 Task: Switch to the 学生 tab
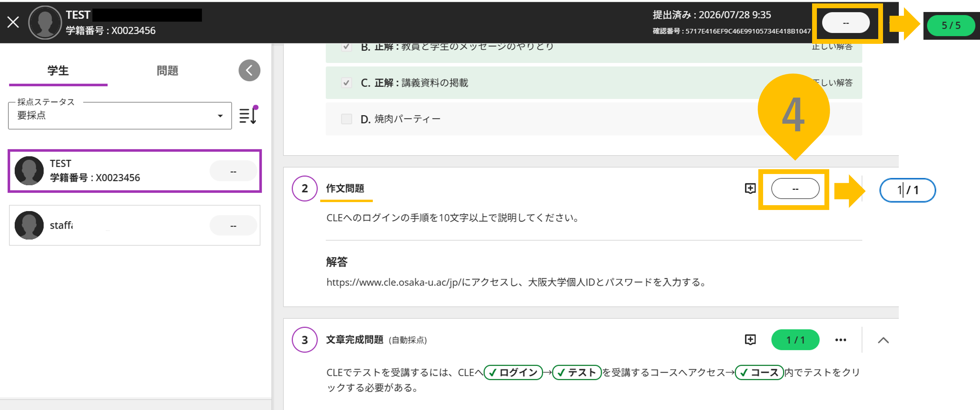tap(58, 71)
